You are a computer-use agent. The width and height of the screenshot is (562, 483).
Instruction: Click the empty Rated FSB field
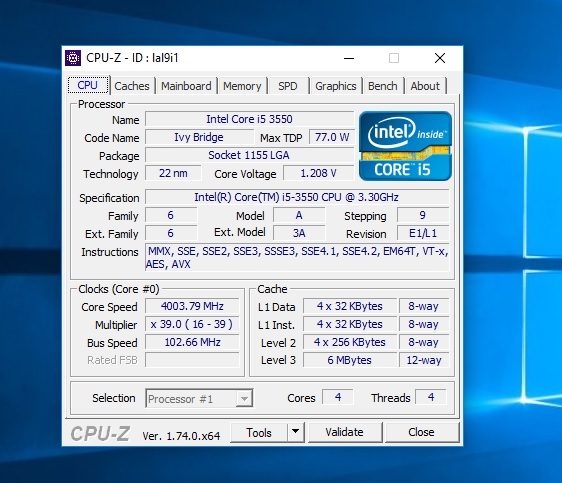tap(192, 360)
